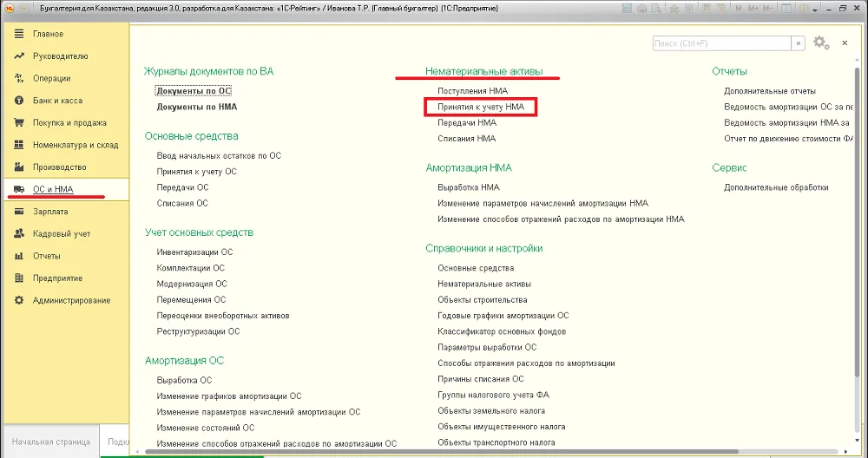868x458 pixels.
Task: Open Способы отражения расходов по амортизации
Action: tap(526, 363)
